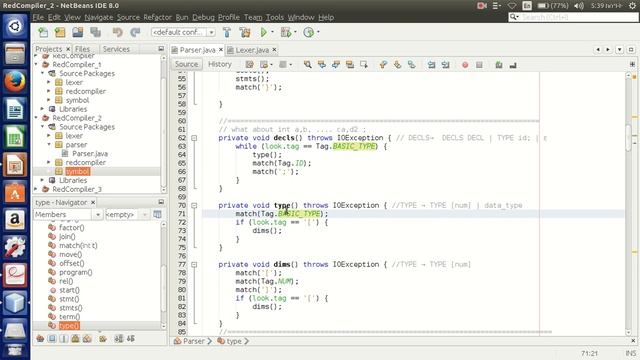
Task: Toggle Sort by Name in Navigator
Action: [119, 338]
